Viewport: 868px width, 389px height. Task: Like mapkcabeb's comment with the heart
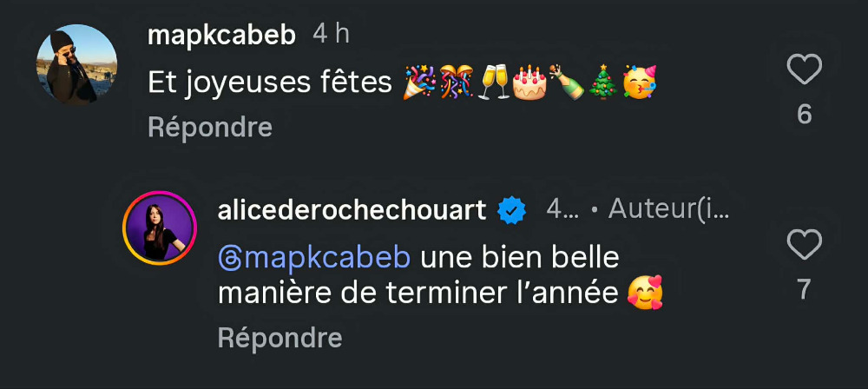(x=804, y=69)
